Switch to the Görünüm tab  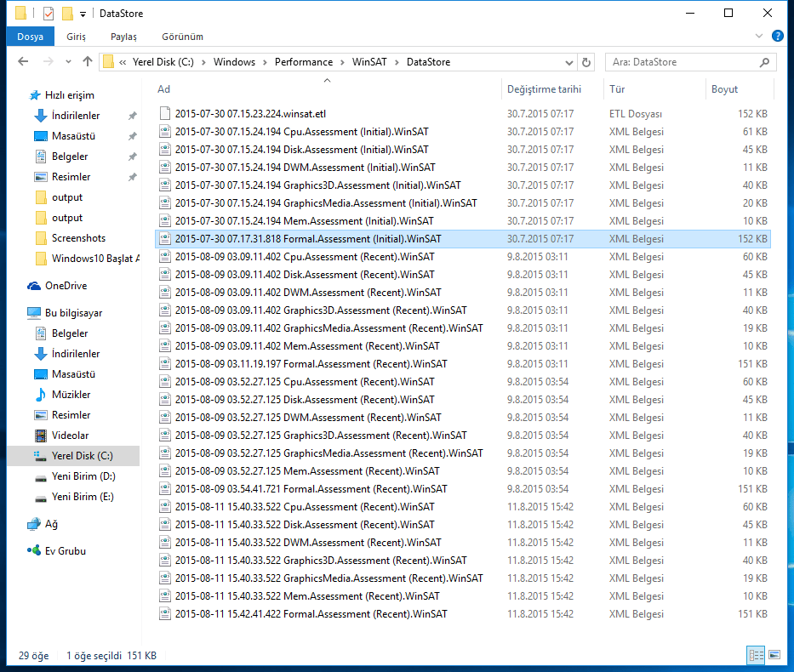pos(183,37)
